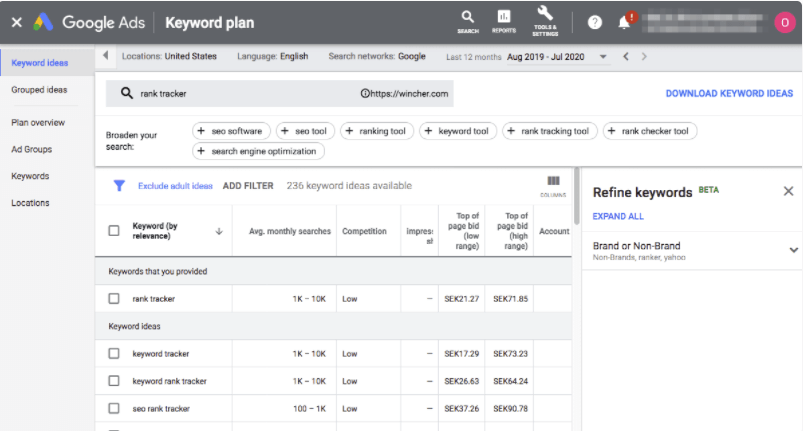803x431 pixels.
Task: Open the notifications bell icon
Action: click(625, 22)
